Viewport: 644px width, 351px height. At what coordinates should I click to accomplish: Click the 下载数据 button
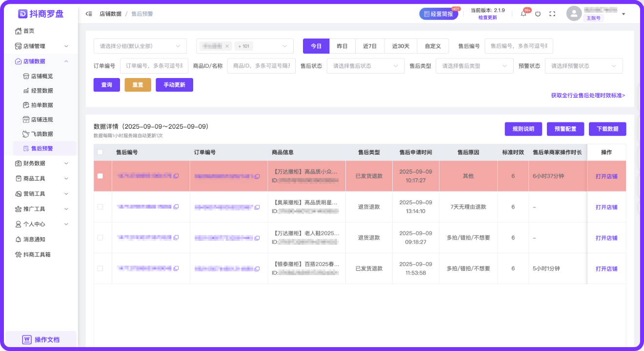click(607, 129)
